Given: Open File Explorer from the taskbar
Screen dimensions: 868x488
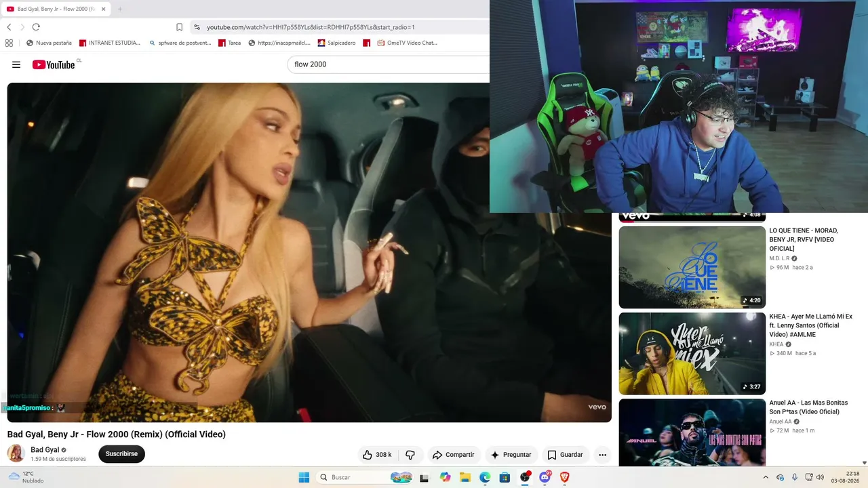Looking at the screenshot, I should (x=465, y=477).
